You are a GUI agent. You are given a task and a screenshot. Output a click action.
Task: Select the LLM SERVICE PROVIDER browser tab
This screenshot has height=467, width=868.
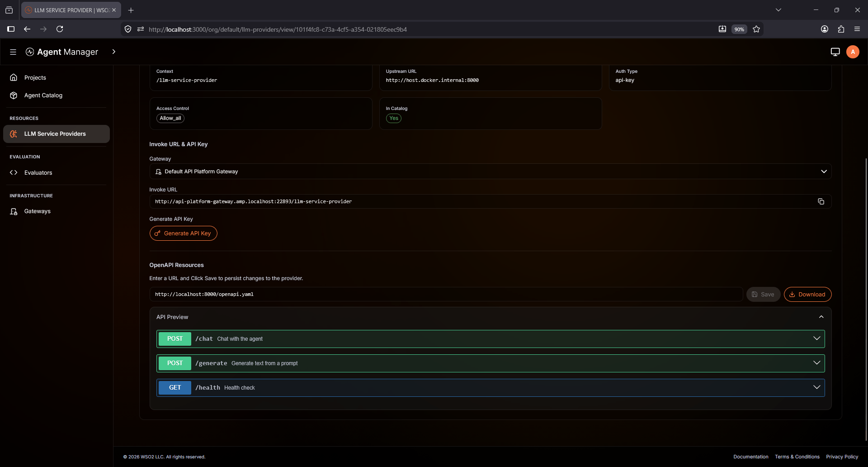[71, 10]
